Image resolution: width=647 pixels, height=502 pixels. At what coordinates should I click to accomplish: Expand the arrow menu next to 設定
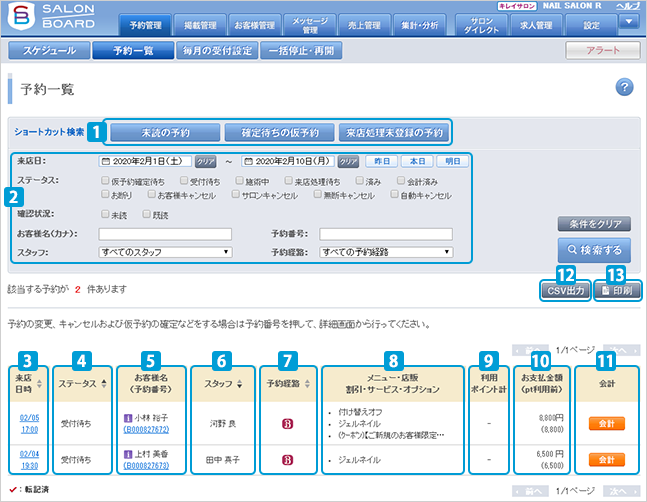click(x=630, y=22)
